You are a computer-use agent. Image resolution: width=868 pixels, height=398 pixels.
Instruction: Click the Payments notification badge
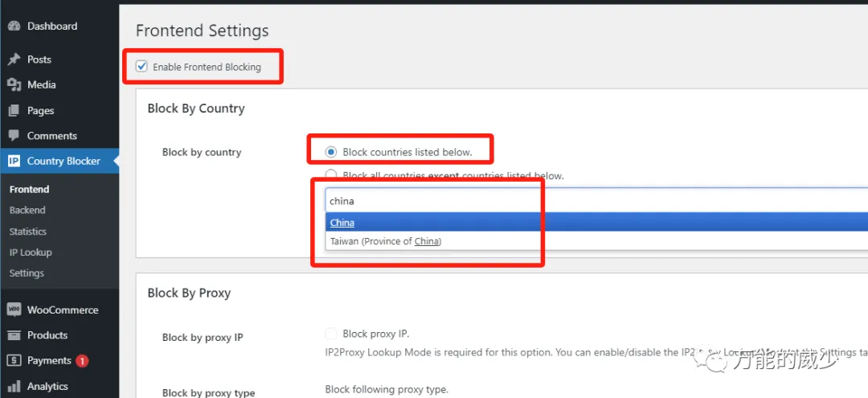point(82,361)
